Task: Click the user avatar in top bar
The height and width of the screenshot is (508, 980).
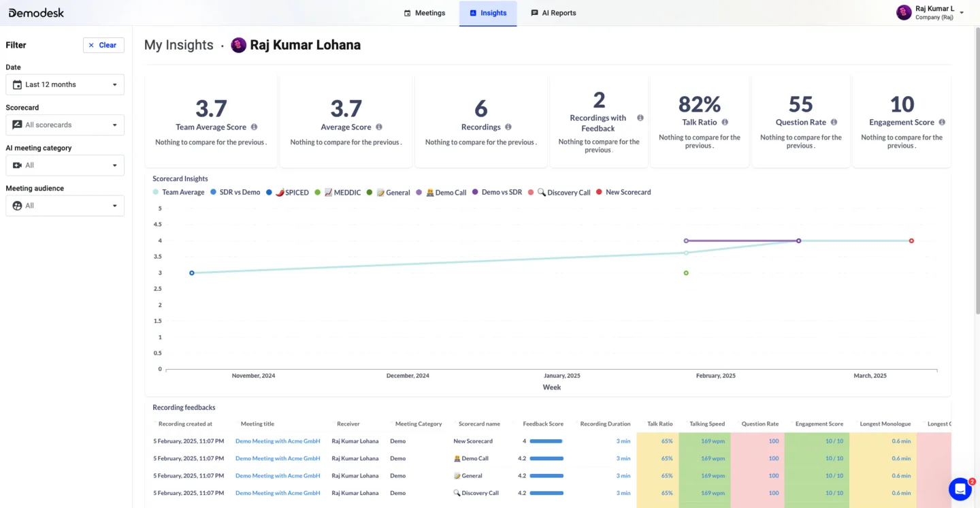Action: point(904,12)
